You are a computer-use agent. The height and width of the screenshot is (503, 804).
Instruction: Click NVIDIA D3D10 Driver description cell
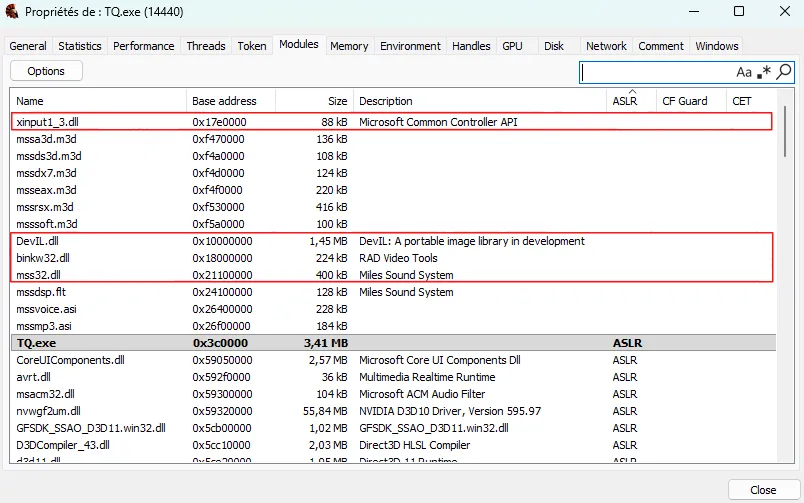[450, 411]
